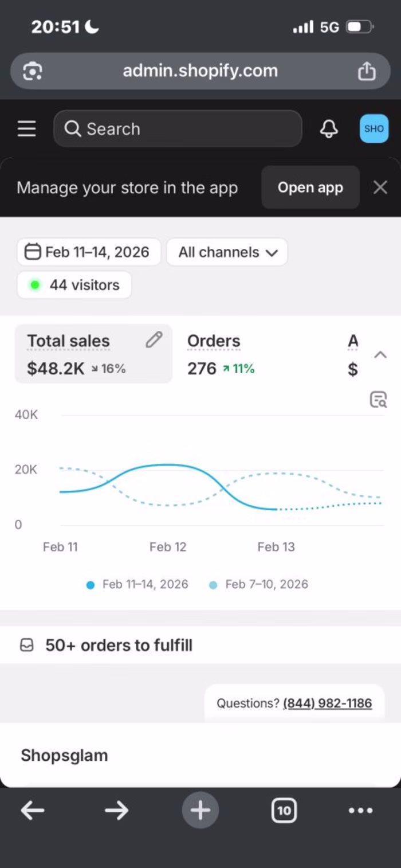This screenshot has height=868, width=401.
Task: Open 50+ orders to fulfill
Action: 119,646
